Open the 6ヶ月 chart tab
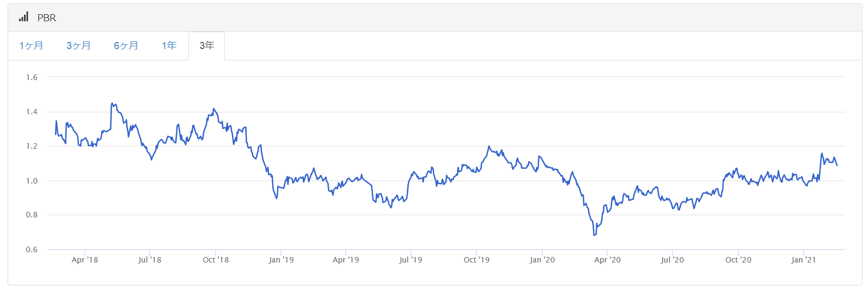 point(126,46)
